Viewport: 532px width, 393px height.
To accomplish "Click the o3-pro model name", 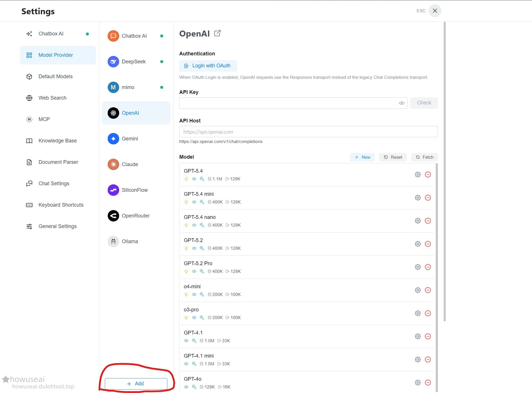I will pos(191,310).
